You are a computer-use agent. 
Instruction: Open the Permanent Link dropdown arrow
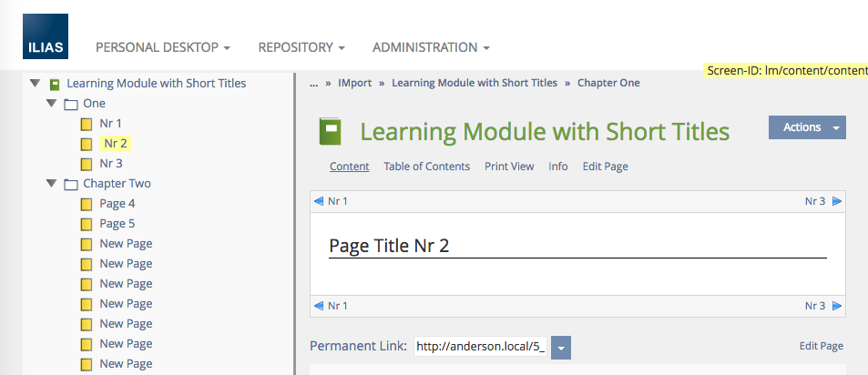pyautogui.click(x=561, y=347)
